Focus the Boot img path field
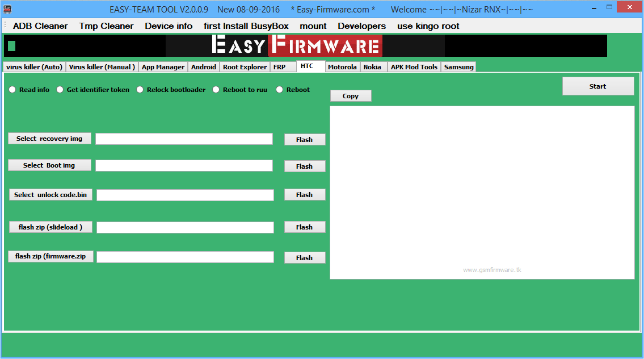 point(184,166)
